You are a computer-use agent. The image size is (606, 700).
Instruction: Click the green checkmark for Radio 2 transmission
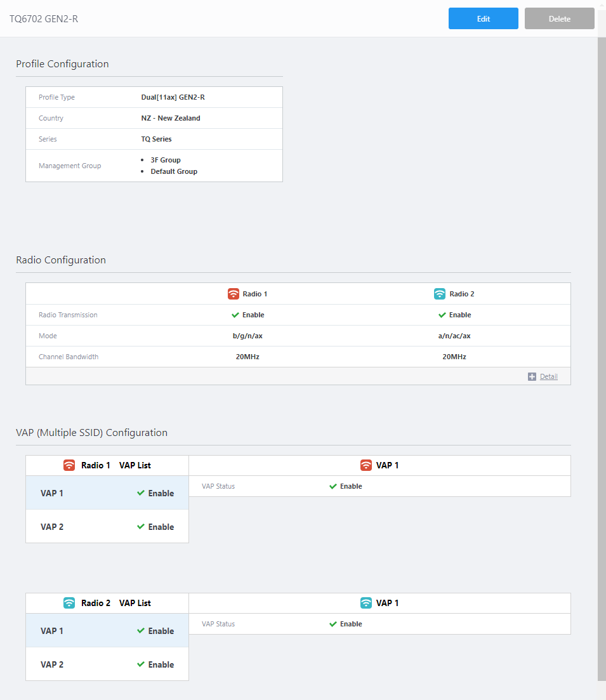(442, 315)
